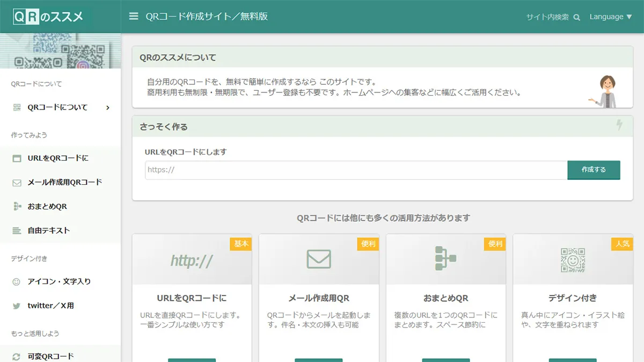Click the Twitter bird icon in sidebar
This screenshot has width=644, height=362.
pyautogui.click(x=18, y=305)
